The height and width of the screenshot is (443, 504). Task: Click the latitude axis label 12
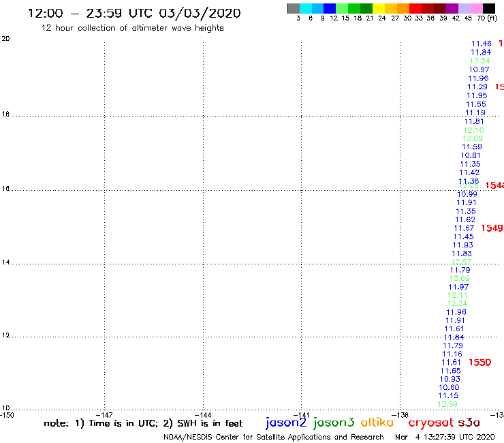click(5, 335)
